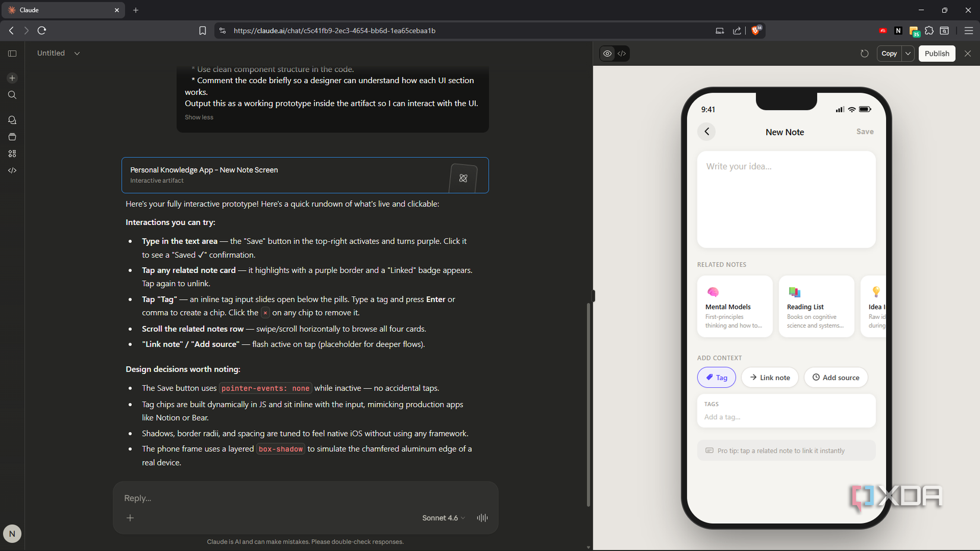The width and height of the screenshot is (980, 551).
Task: Click the site settings icon in address bar
Action: tap(222, 31)
